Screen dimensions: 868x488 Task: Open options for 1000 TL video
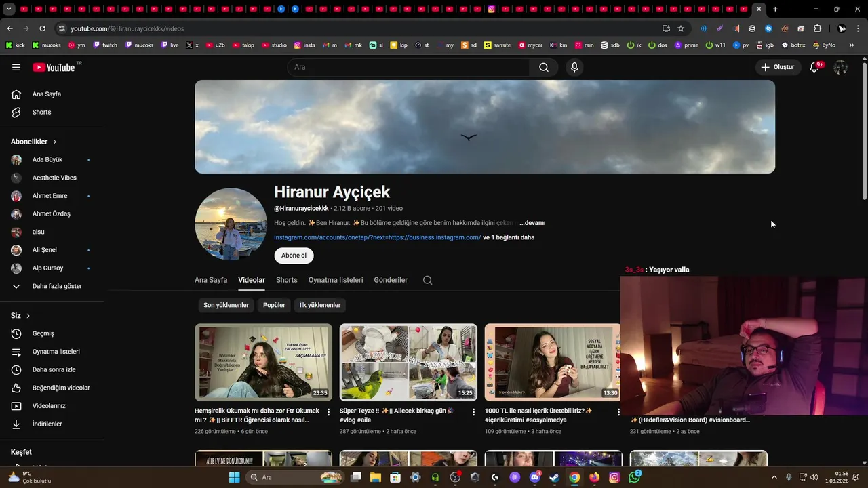tap(618, 412)
